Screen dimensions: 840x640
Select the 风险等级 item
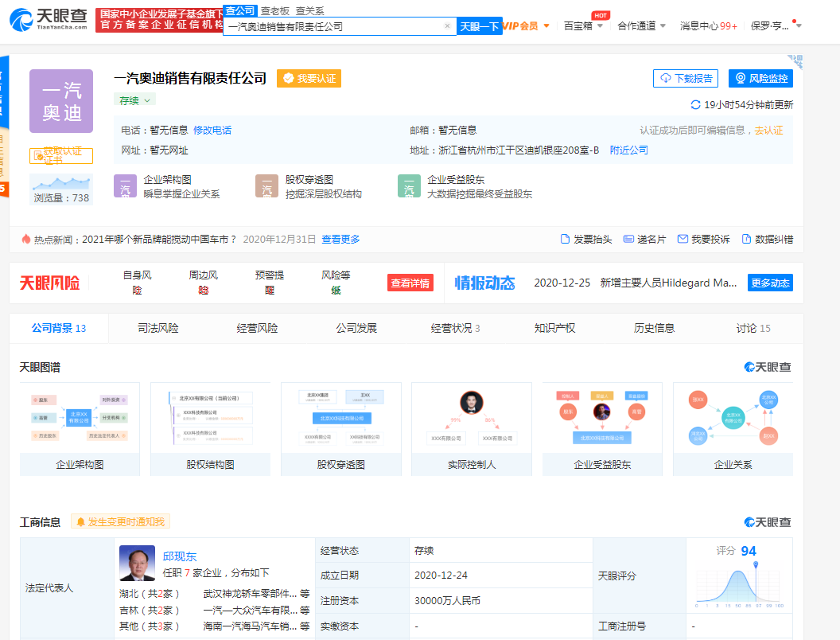[336, 283]
